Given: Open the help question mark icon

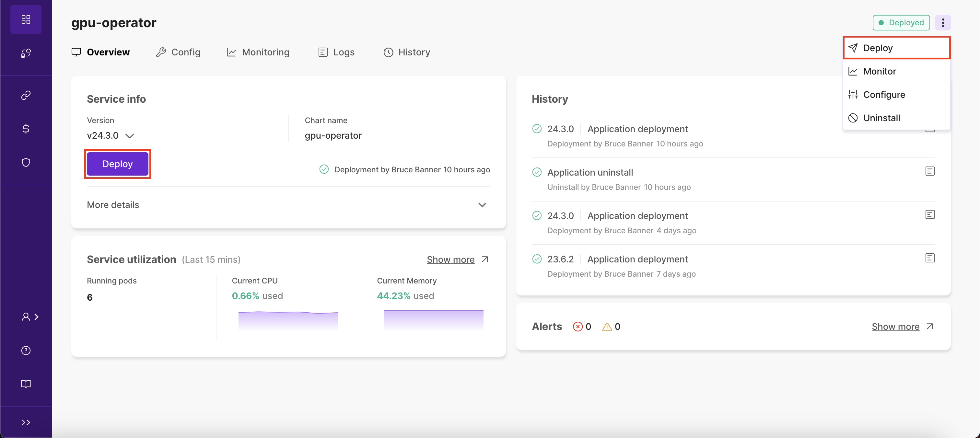Looking at the screenshot, I should [26, 351].
